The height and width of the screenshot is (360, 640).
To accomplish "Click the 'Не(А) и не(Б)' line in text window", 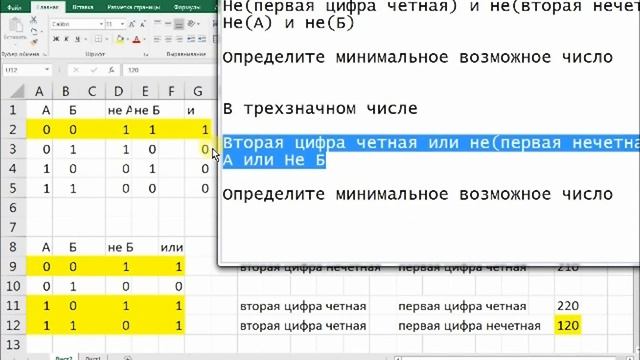I will [x=289, y=23].
